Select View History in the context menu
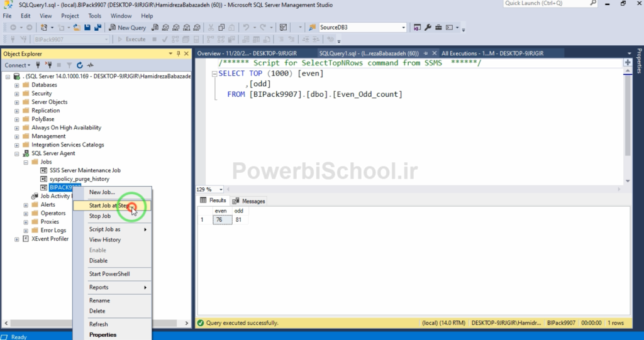The height and width of the screenshot is (340, 644). click(105, 239)
